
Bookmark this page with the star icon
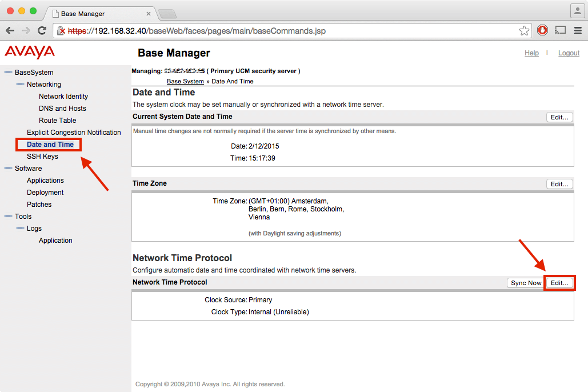(524, 31)
